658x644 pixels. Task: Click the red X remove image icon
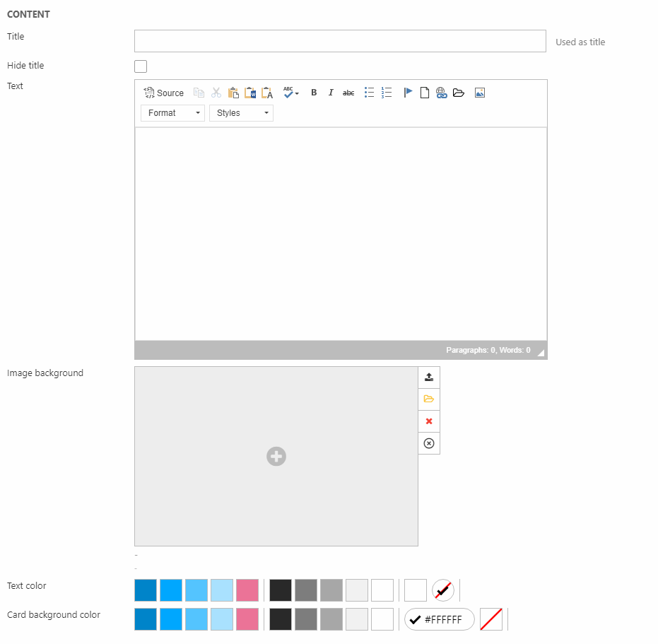pyautogui.click(x=429, y=421)
